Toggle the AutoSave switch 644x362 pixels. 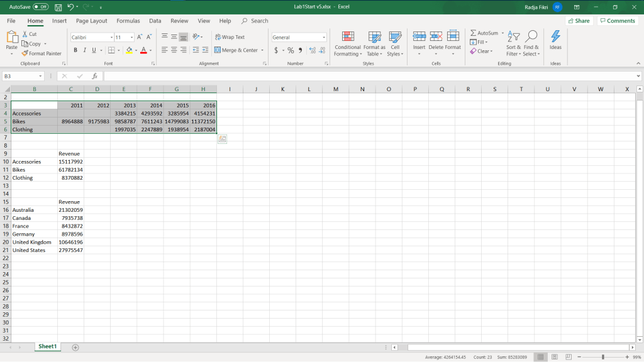40,7
